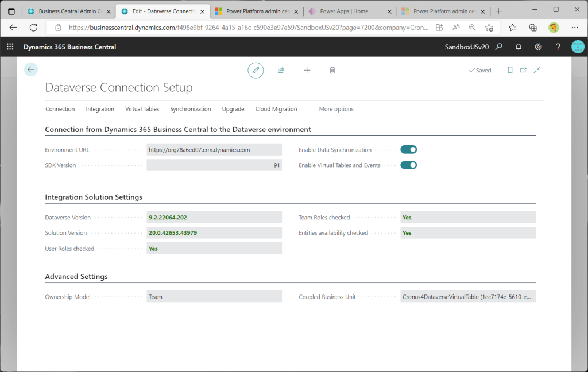
Task: Open the user account avatar
Action: [578, 46]
